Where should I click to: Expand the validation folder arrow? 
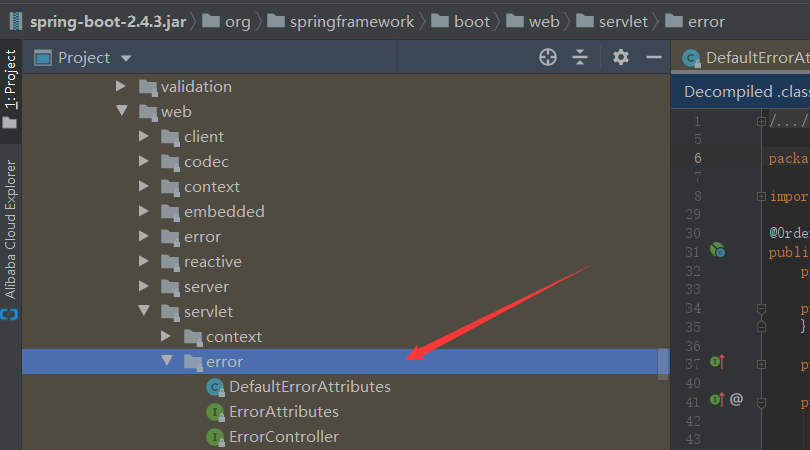click(x=121, y=86)
